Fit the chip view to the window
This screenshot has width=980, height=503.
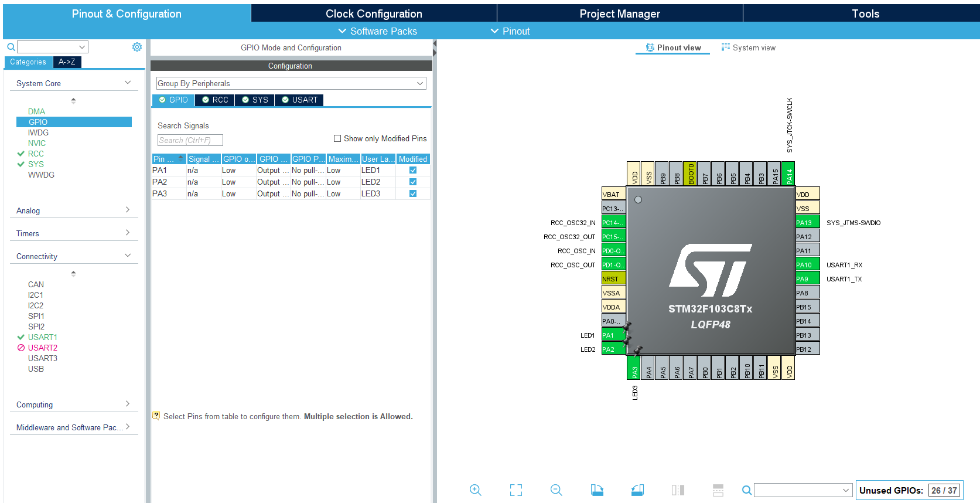pos(516,490)
